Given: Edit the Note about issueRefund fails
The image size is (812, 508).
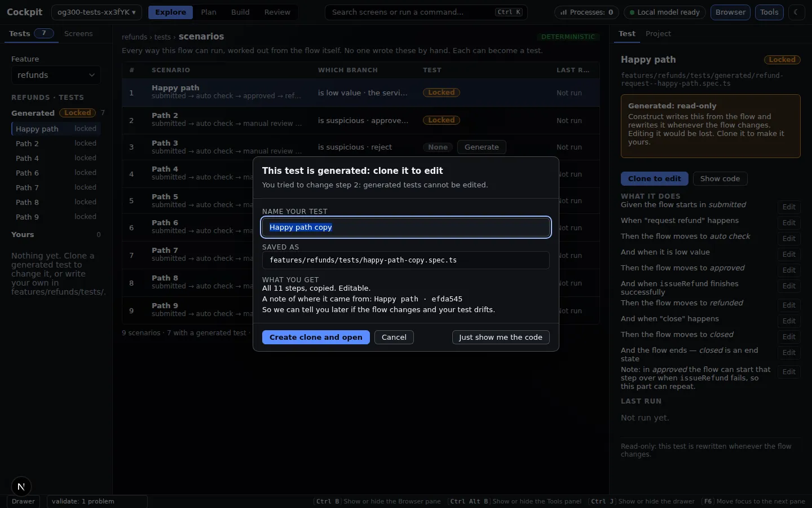Looking at the screenshot, I should 789,372.
